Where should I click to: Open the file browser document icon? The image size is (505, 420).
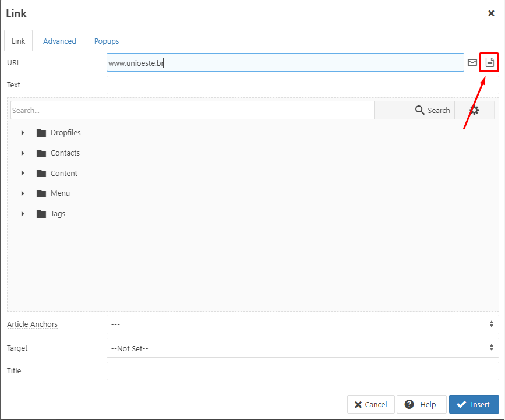coord(489,62)
